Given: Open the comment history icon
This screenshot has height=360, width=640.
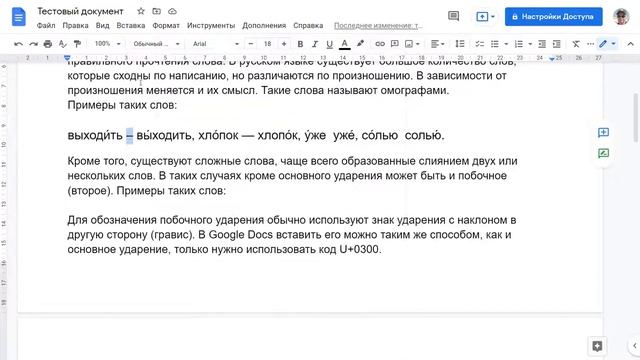Looking at the screenshot, I should [x=453, y=16].
